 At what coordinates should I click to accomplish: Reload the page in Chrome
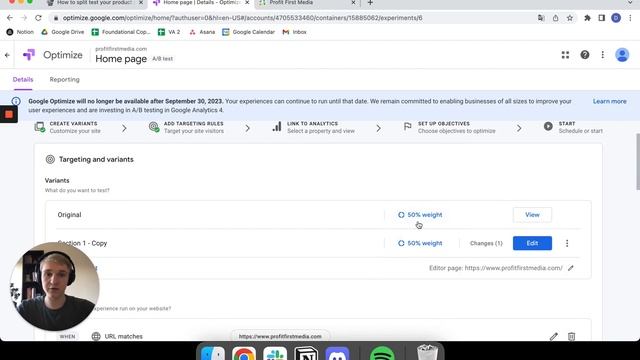[38, 18]
